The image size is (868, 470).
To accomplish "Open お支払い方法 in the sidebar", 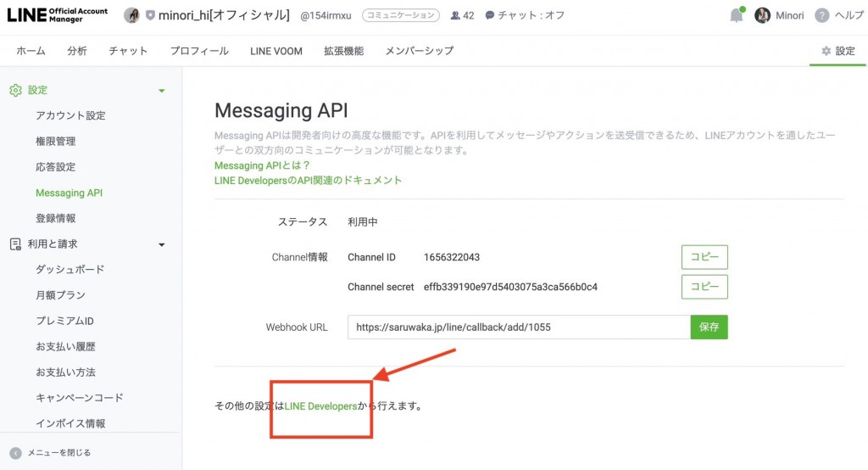I will point(65,372).
